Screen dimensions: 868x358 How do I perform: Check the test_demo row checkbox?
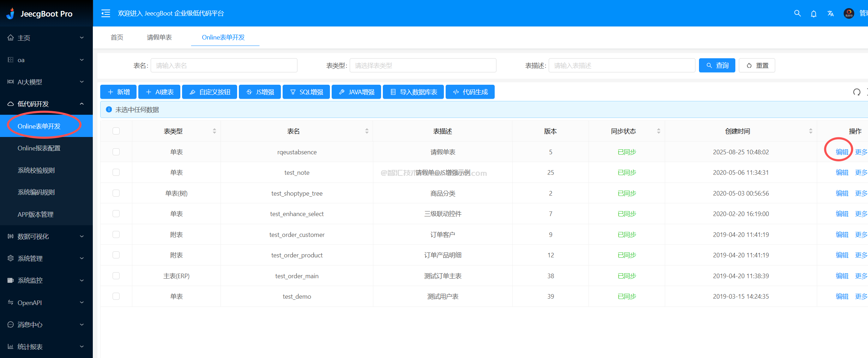(116, 296)
